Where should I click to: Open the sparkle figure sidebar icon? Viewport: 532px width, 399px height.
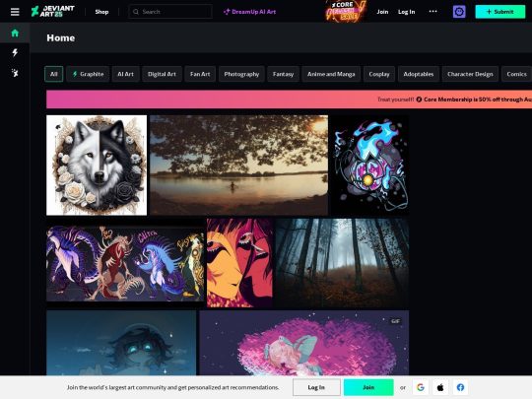(15, 73)
